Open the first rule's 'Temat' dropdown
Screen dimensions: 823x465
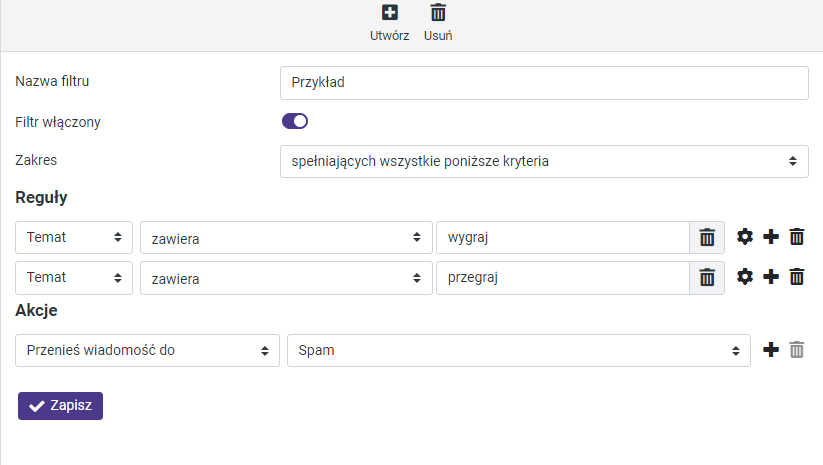click(x=74, y=237)
